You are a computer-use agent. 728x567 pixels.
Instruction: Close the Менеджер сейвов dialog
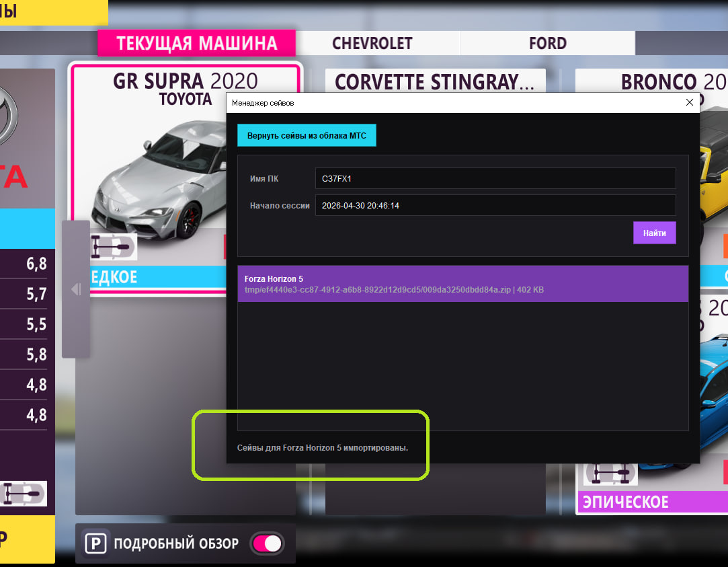[x=690, y=102]
